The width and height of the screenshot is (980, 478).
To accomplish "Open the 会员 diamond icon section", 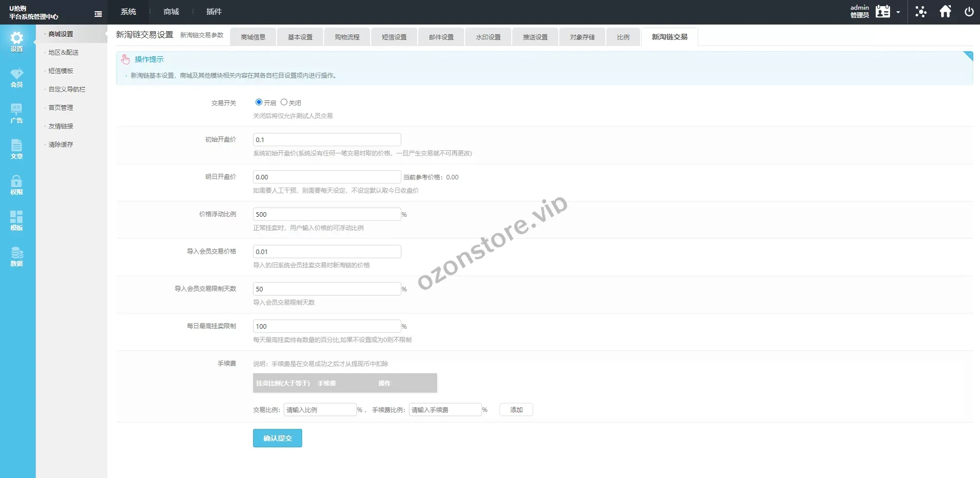I will [17, 77].
